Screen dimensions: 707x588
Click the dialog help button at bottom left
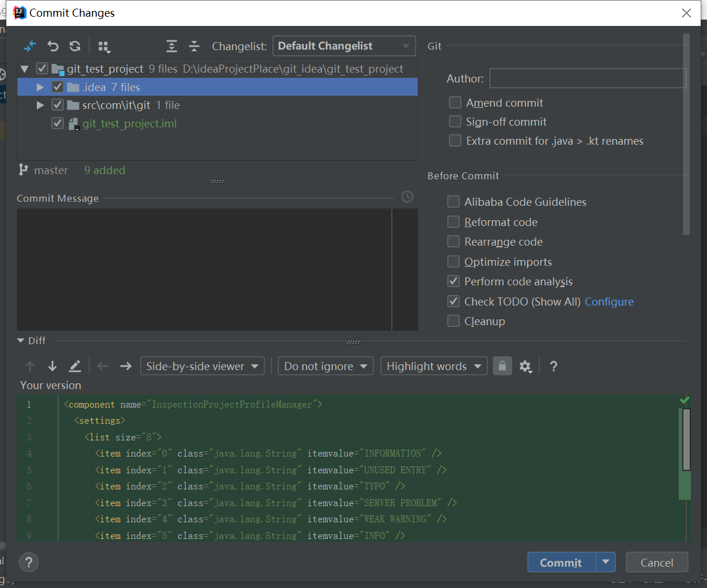(29, 562)
